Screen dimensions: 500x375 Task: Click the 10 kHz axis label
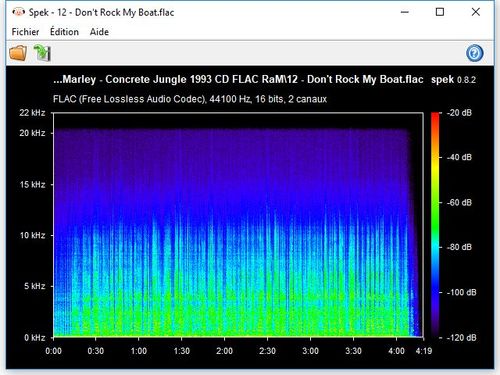point(32,235)
